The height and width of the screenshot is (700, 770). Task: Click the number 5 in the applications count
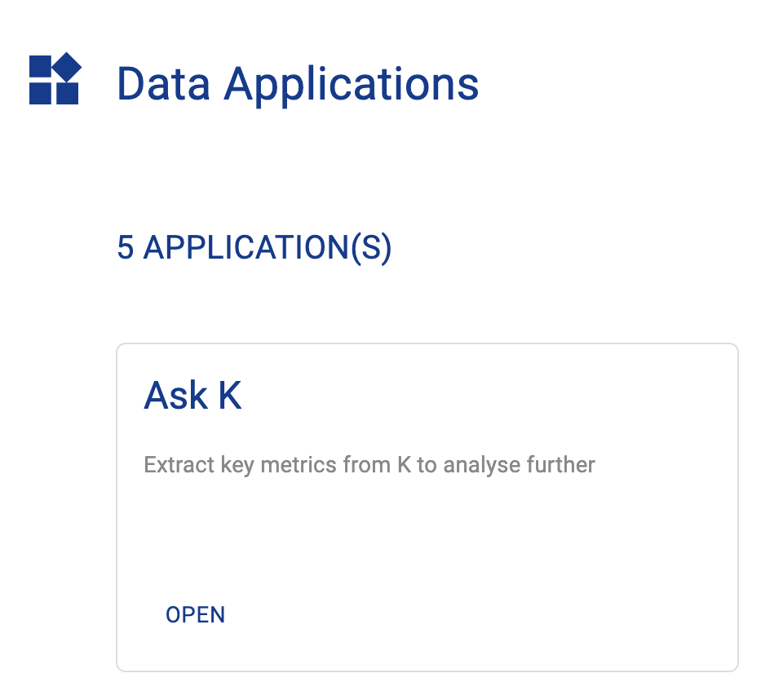[x=125, y=248]
